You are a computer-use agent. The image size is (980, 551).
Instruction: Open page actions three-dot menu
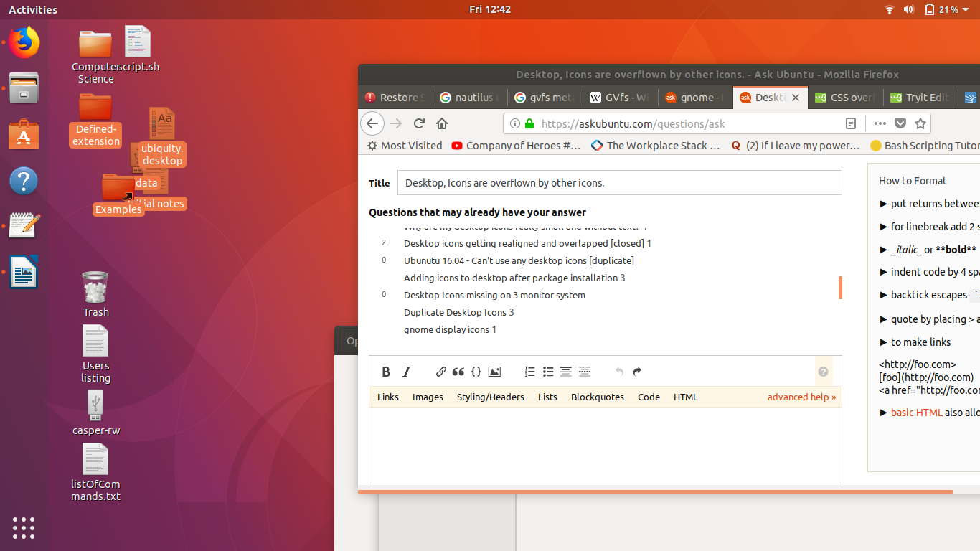[x=880, y=123]
